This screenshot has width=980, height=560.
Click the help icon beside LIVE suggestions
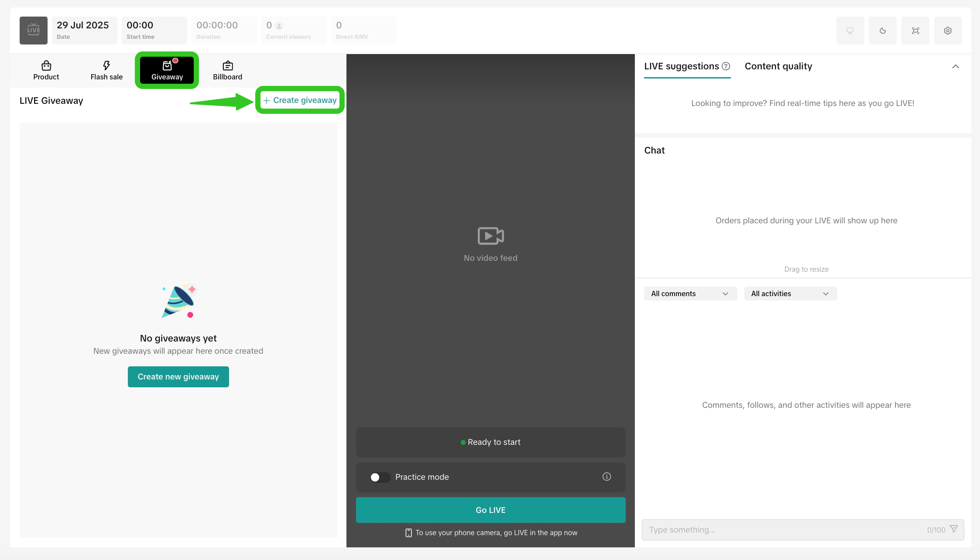pos(726,66)
